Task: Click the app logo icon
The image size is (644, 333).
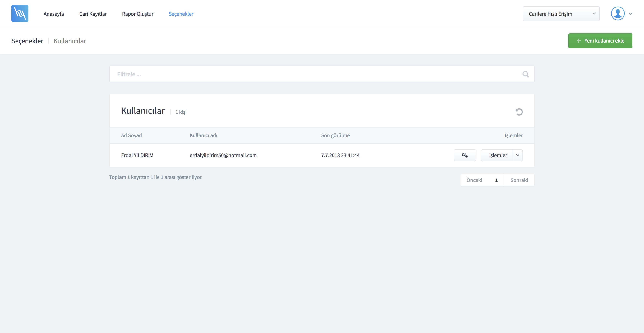Action: (x=20, y=13)
